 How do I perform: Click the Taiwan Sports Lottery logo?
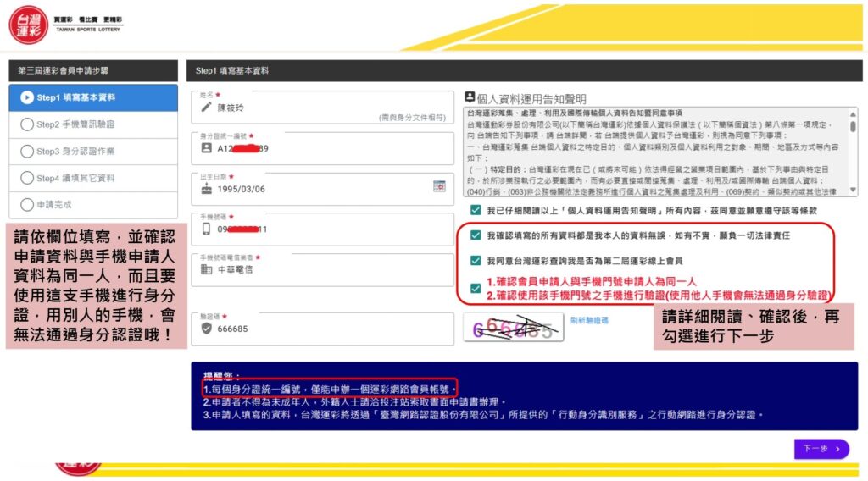30,25
